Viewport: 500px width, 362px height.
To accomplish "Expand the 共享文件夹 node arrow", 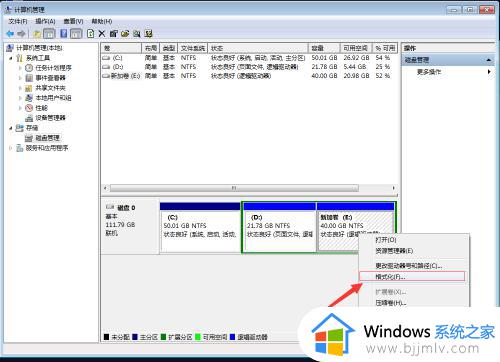I will click(20, 88).
